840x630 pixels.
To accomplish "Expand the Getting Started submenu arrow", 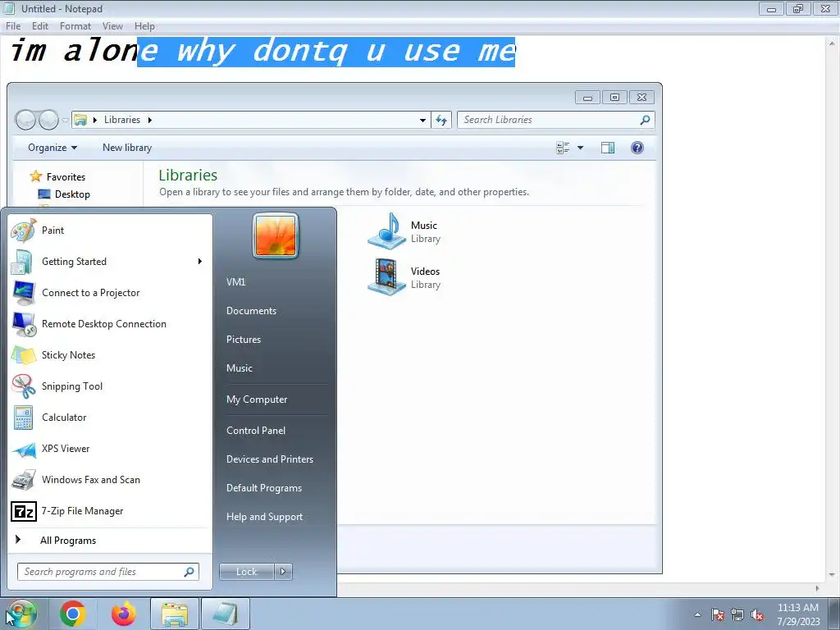I will point(200,262).
